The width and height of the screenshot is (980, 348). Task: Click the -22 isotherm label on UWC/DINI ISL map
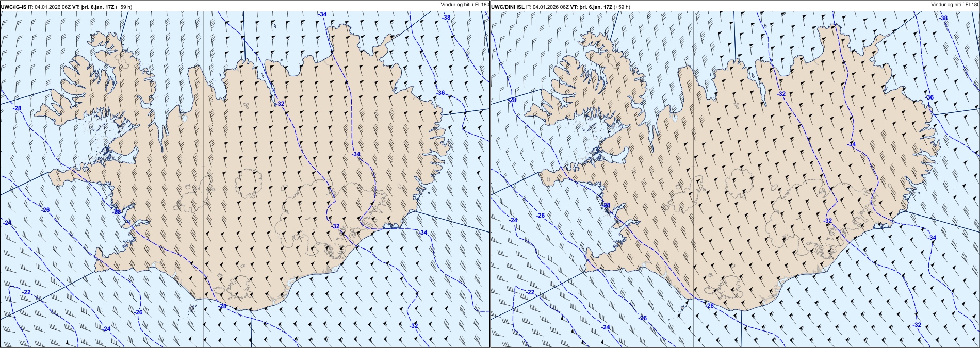tap(530, 292)
